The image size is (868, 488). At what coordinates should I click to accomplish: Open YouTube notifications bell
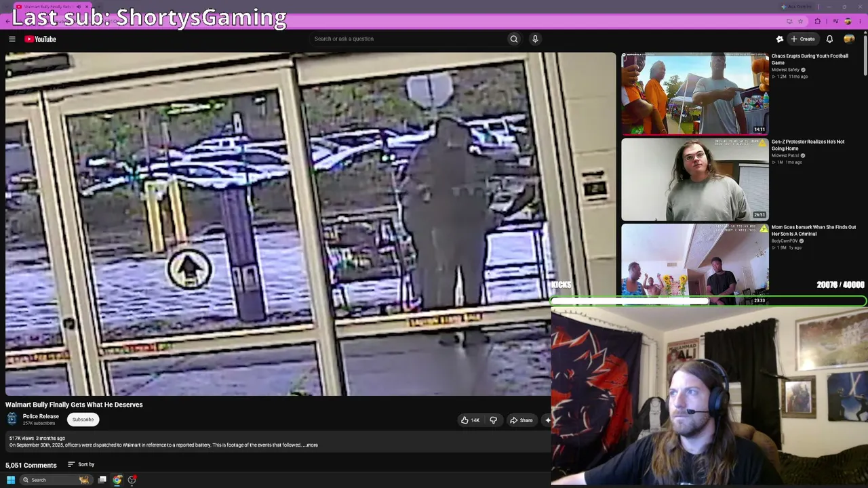(x=829, y=39)
